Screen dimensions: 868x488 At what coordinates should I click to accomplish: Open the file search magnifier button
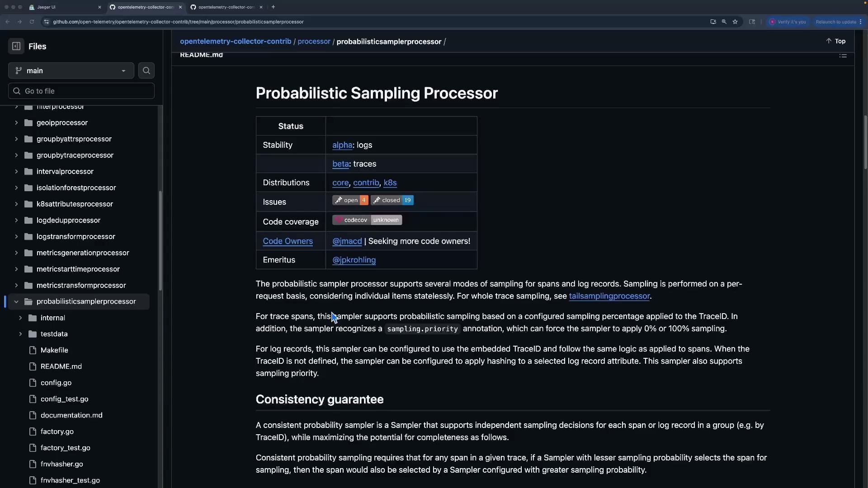(x=146, y=70)
